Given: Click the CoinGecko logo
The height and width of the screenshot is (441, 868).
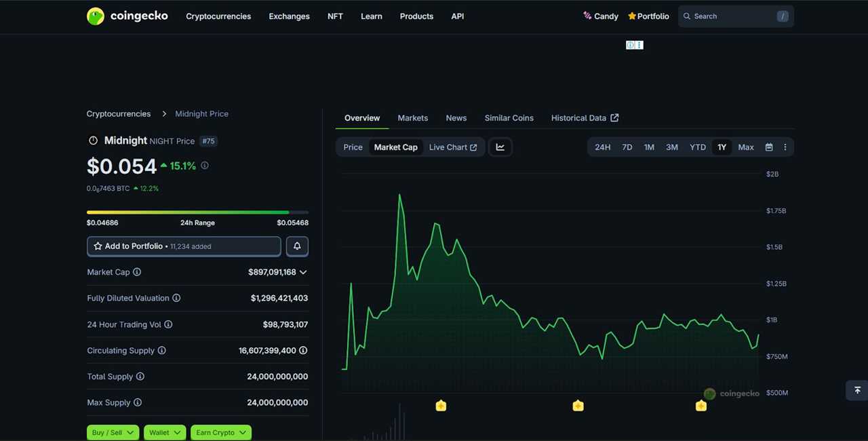Looking at the screenshot, I should pyautogui.click(x=127, y=16).
